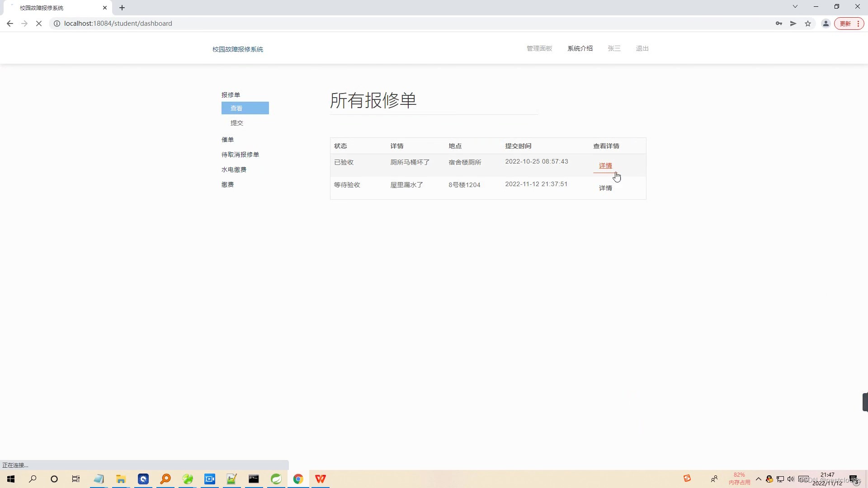Click 详情 for the 厕所马桶坏了 record
Viewport: 868px width, 488px height.
click(605, 165)
